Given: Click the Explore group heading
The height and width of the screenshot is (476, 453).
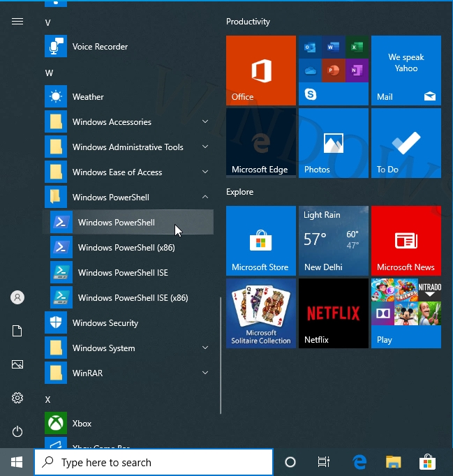Looking at the screenshot, I should pyautogui.click(x=239, y=192).
